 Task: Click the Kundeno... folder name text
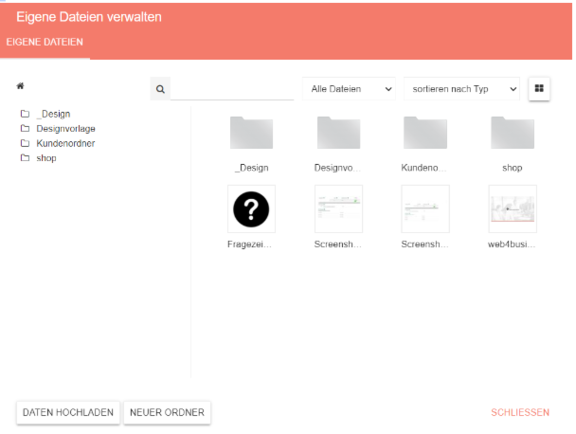(424, 168)
